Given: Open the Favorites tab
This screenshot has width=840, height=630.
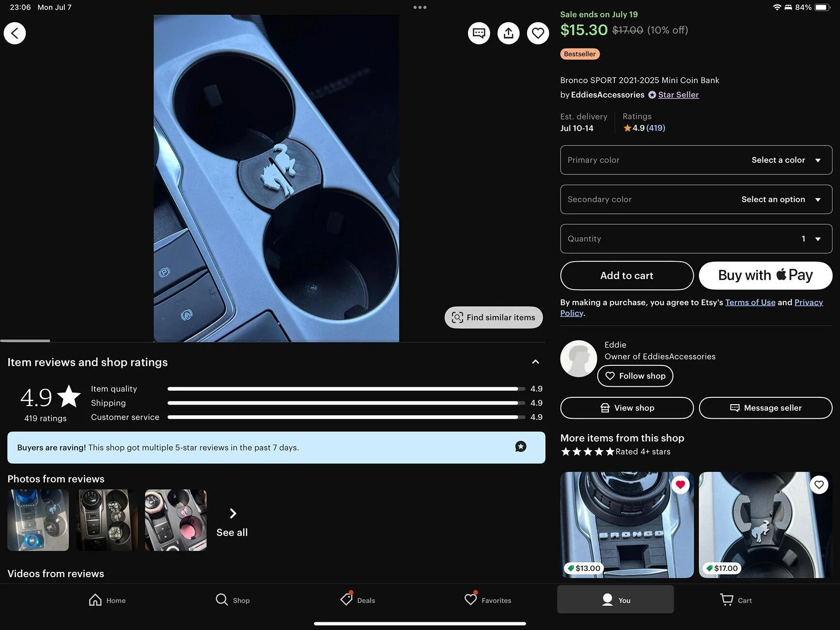Looking at the screenshot, I should point(487,600).
